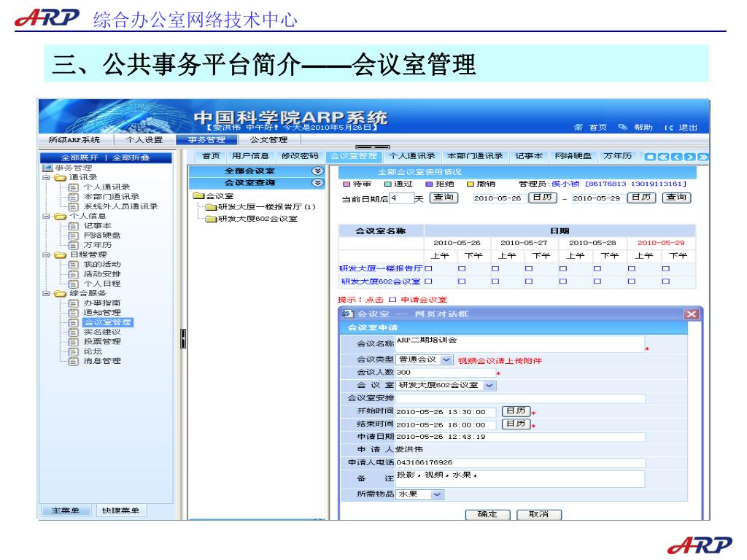Open the 会议室 room dropdown
Viewport: 747px width, 560px height.
tap(489, 386)
